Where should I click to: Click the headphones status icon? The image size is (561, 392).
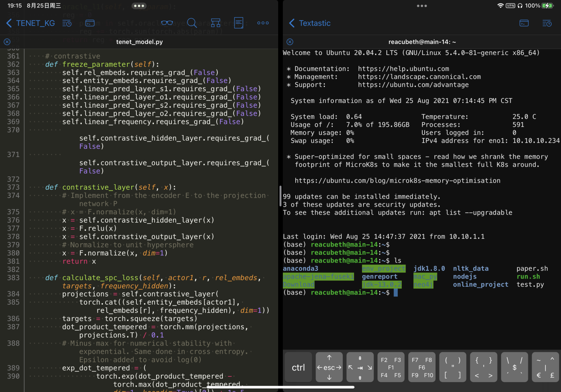pyautogui.click(x=520, y=5)
